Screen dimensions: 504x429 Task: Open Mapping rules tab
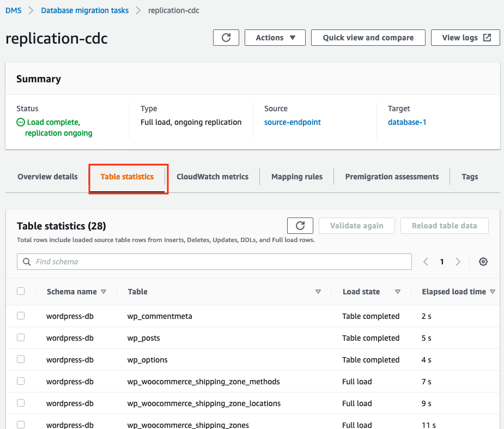click(296, 177)
